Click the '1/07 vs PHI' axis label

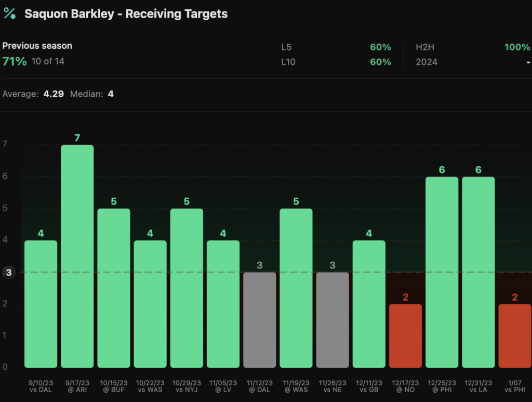(x=515, y=386)
